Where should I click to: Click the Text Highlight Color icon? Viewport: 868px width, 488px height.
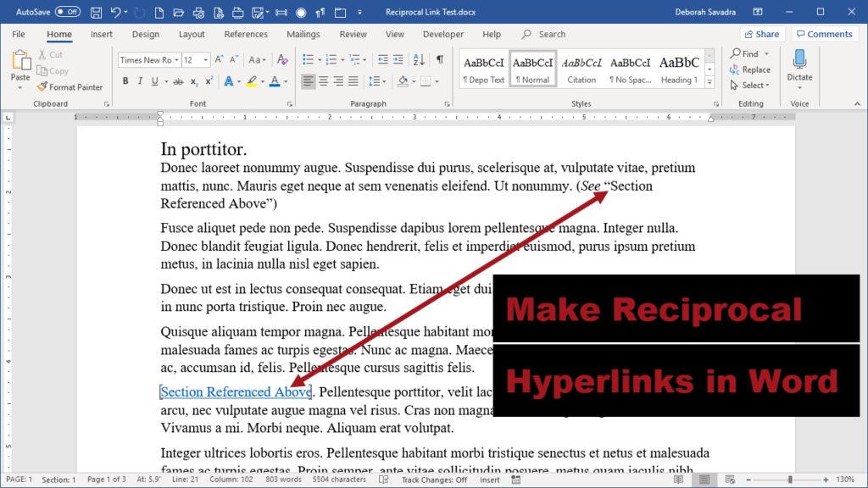click(252, 80)
